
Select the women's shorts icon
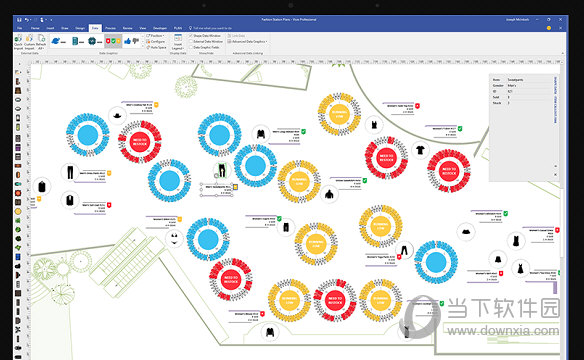286,226
